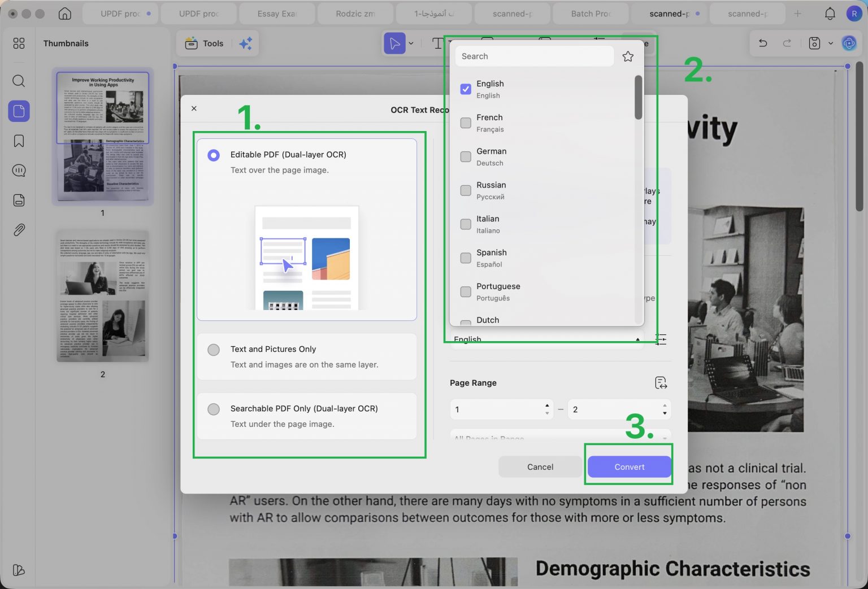Redo the last action
Viewport: 868px width, 589px height.
pos(787,43)
